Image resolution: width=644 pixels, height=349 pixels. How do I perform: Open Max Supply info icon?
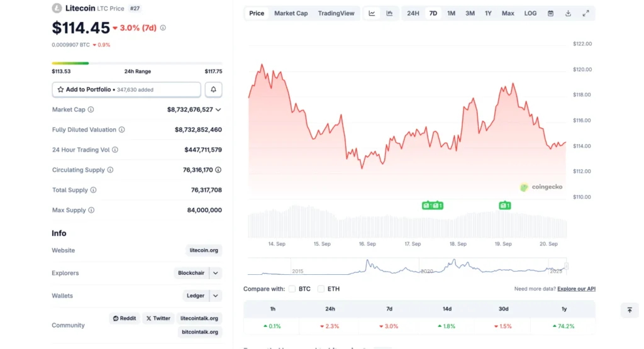[91, 210]
